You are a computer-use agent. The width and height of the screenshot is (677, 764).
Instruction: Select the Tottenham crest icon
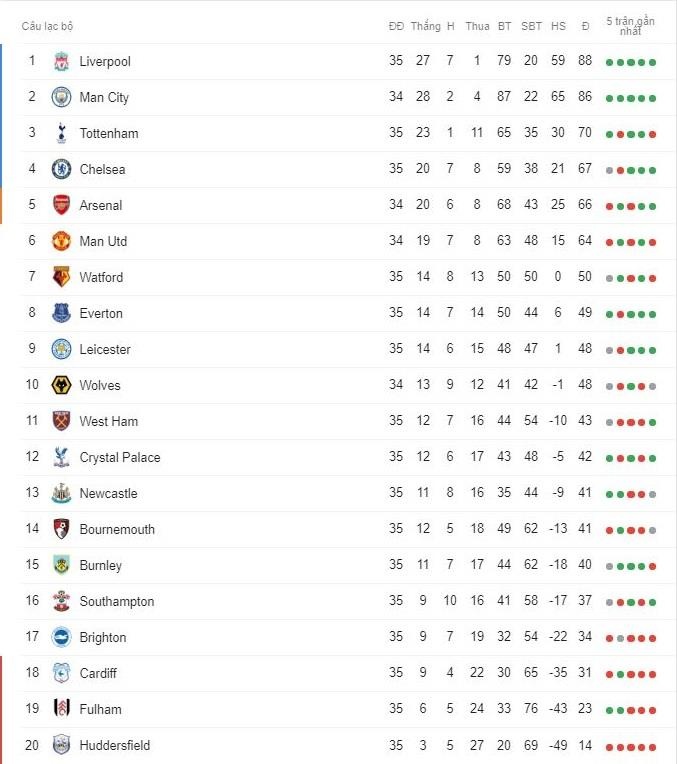(x=62, y=133)
